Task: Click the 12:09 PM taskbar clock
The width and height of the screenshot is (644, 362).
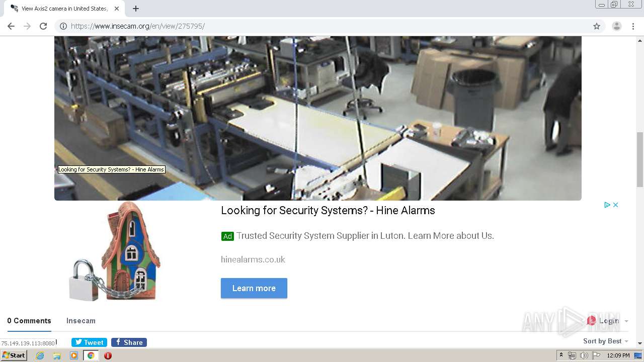Action: (x=618, y=355)
